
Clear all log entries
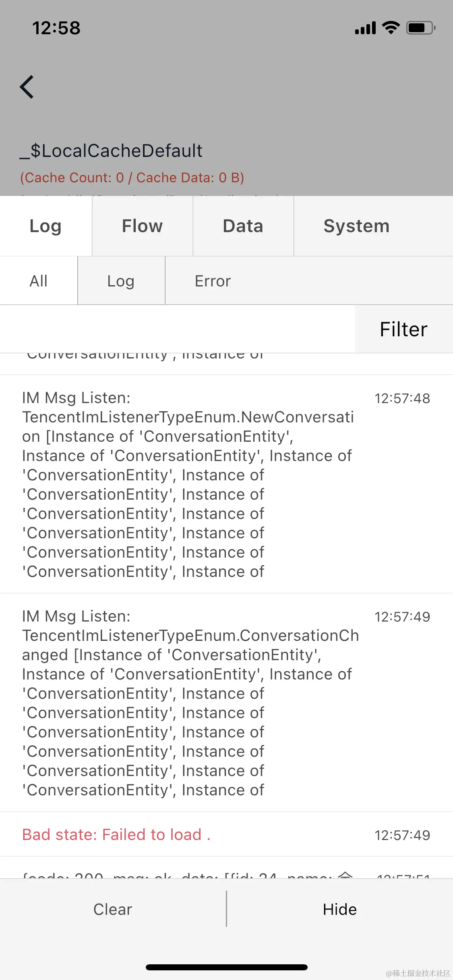click(x=113, y=909)
